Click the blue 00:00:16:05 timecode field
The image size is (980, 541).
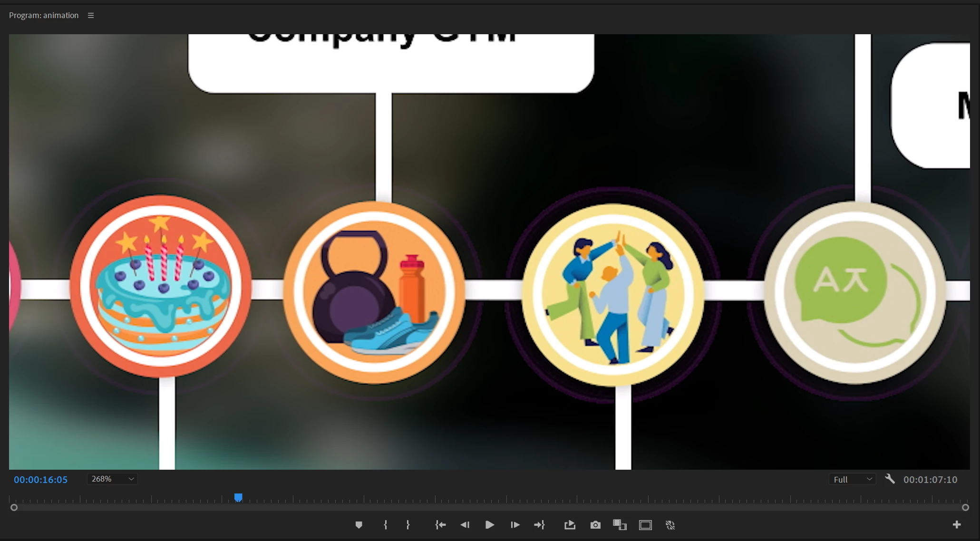41,480
